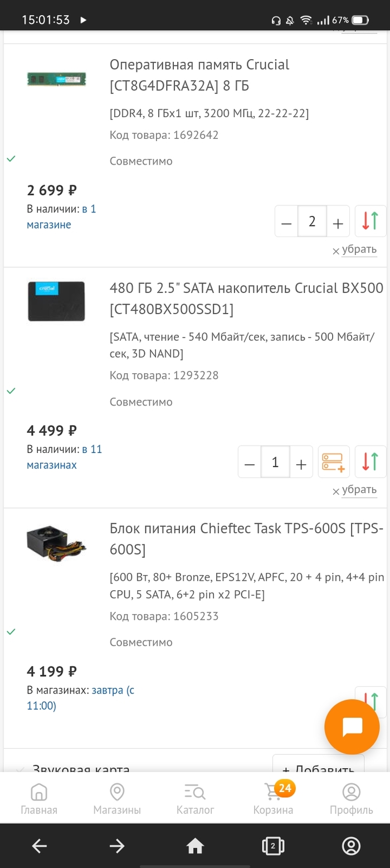The image size is (390, 868).
Task: Open the Chieftec power supply thumbnail
Action: [x=56, y=542]
